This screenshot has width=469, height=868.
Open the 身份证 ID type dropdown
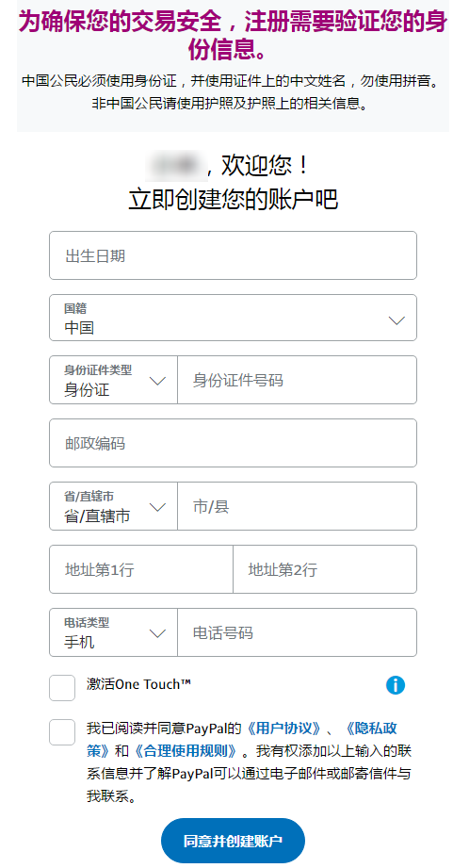coord(113,380)
